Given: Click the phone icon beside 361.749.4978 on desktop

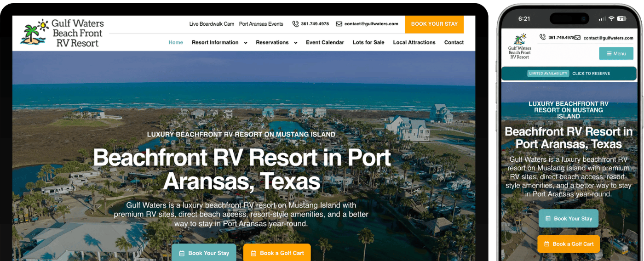Looking at the screenshot, I should pos(295,24).
